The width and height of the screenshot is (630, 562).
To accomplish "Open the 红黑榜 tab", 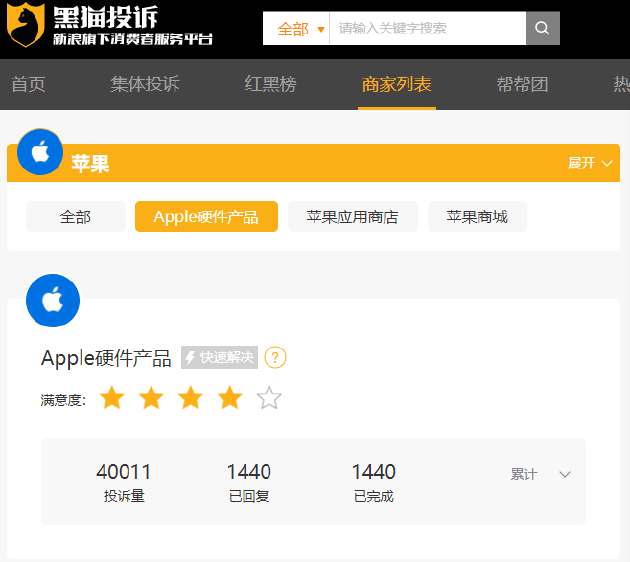I will pyautogui.click(x=270, y=84).
